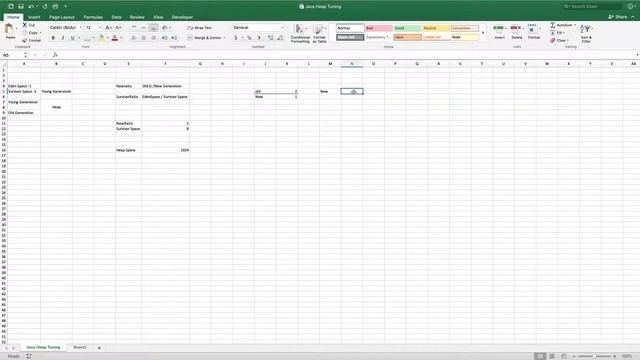This screenshot has width=640, height=360.
Task: Click the Name Box showing N5
Action: point(12,55)
